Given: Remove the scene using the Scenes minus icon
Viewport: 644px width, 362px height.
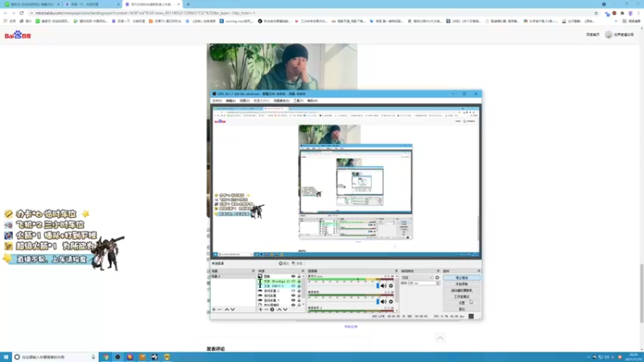Looking at the screenshot, I should pos(220,309).
